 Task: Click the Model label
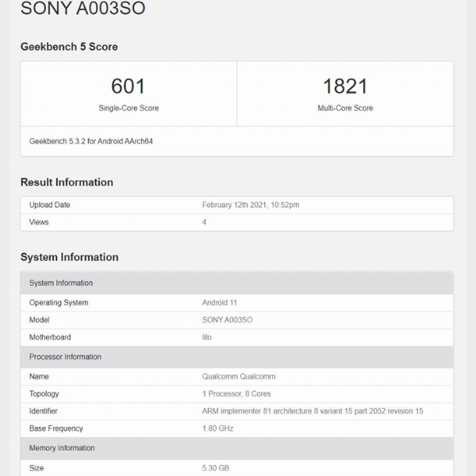39,320
